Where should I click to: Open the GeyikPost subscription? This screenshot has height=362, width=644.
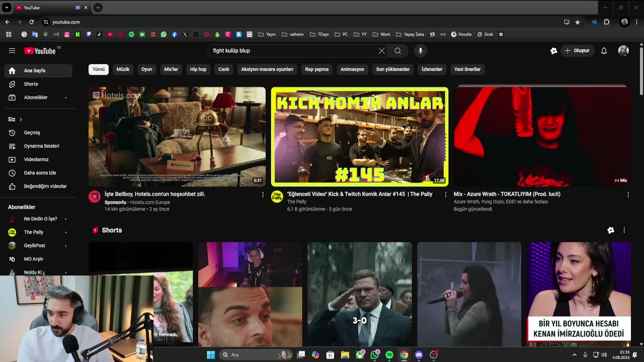pyautogui.click(x=38, y=246)
